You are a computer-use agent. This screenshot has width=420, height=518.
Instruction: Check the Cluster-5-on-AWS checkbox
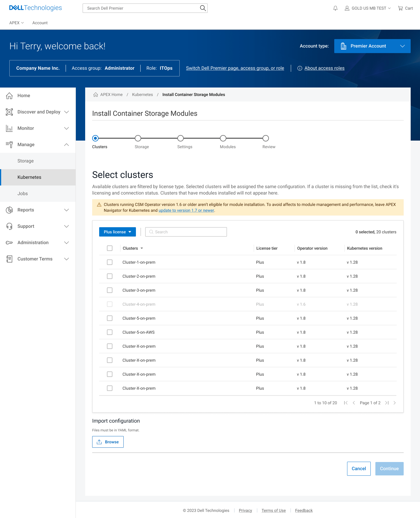coord(110,332)
